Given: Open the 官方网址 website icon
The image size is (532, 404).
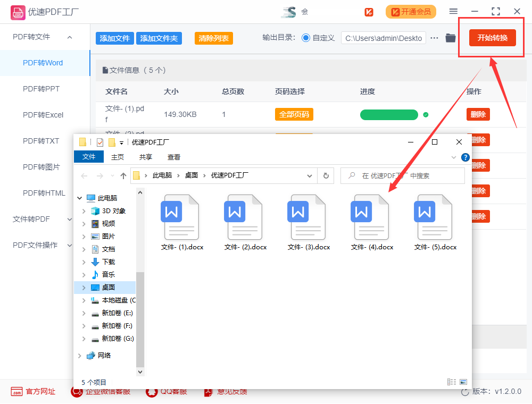Looking at the screenshot, I should tap(16, 391).
